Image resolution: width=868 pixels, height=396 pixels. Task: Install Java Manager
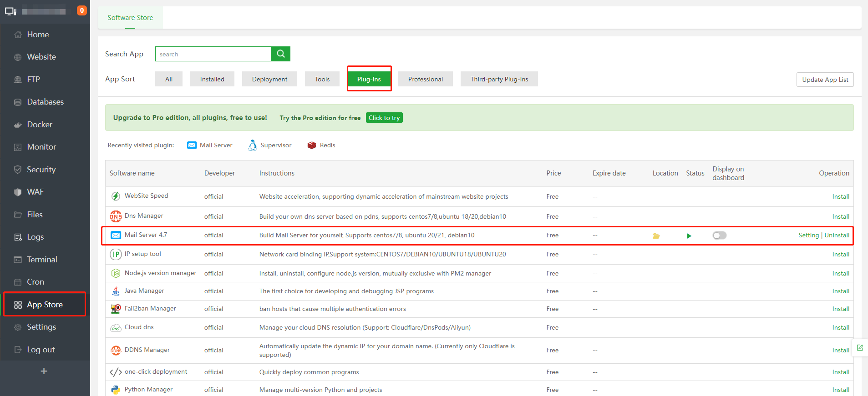(841, 291)
